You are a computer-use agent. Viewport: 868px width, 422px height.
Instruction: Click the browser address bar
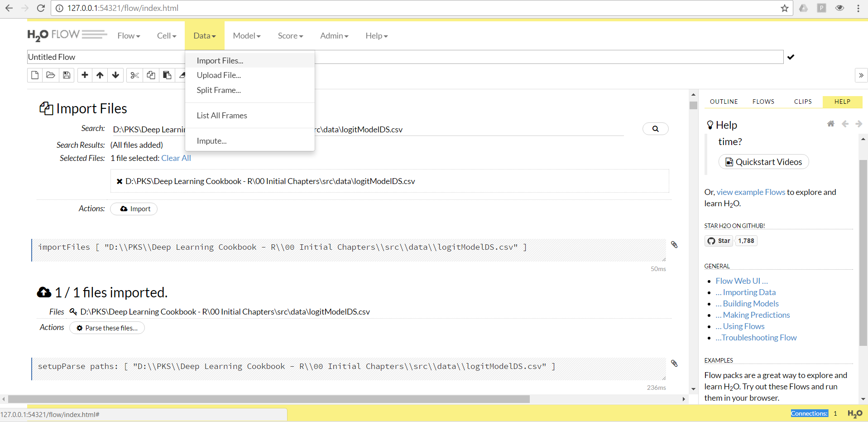coord(421,8)
